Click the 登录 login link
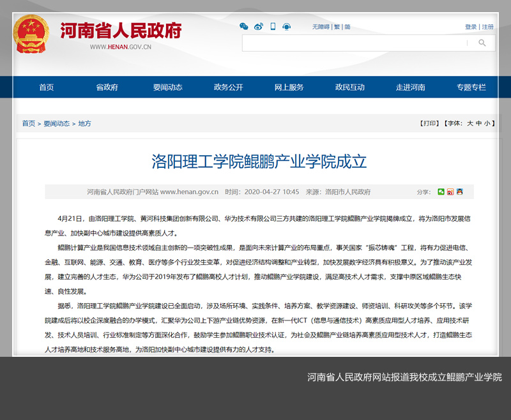This screenshot has width=511, height=420. [471, 27]
